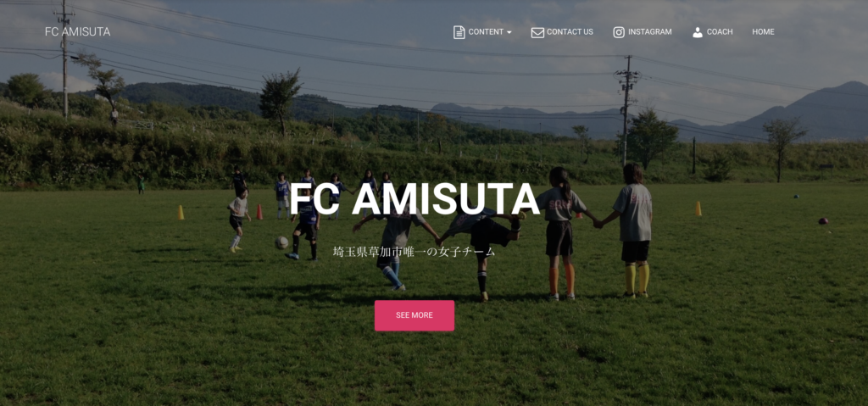
Task: Select the COACH navigation item
Action: coord(720,32)
